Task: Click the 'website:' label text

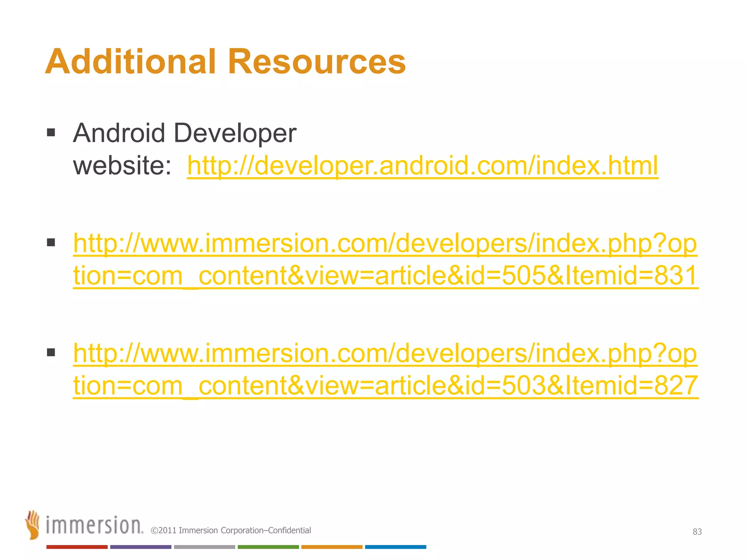Action: pos(122,166)
